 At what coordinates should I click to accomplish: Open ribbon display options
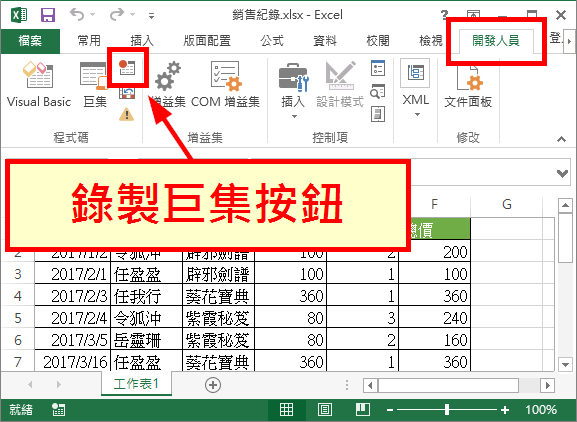[473, 15]
